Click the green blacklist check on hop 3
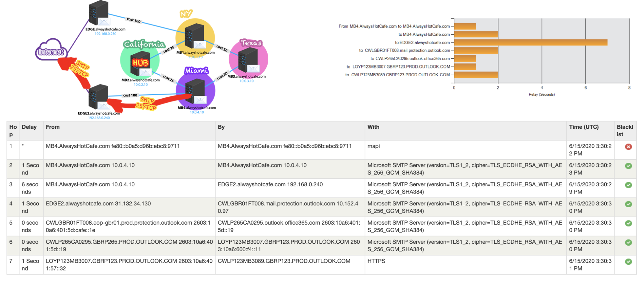 tap(628, 185)
